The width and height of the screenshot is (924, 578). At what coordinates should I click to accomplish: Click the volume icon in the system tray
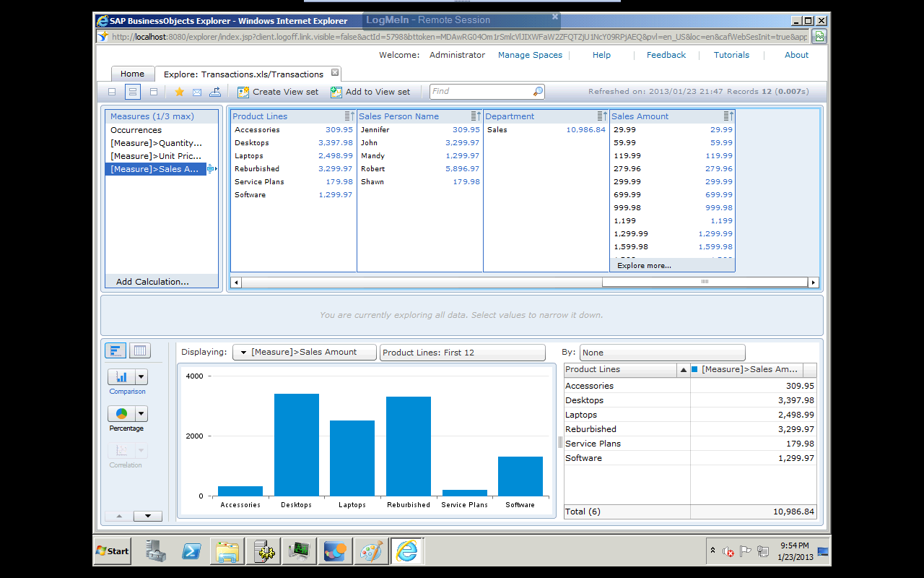[728, 551]
